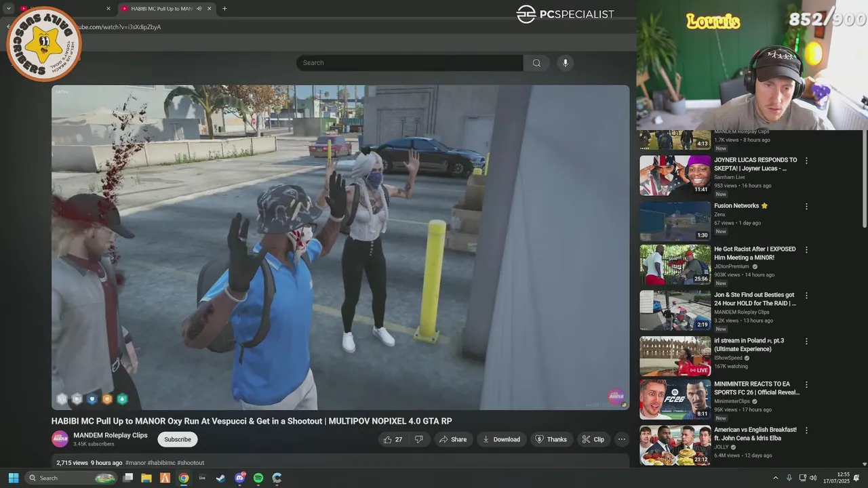Open options for American vs English Breakfast
The height and width of the screenshot is (488, 868).
[806, 430]
